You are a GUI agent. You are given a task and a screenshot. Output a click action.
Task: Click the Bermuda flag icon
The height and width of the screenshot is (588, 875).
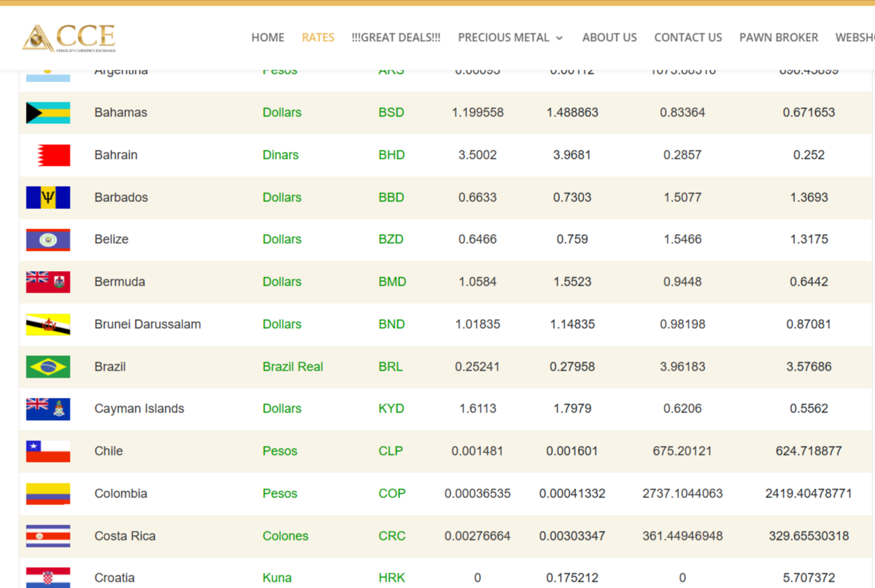pos(48,281)
